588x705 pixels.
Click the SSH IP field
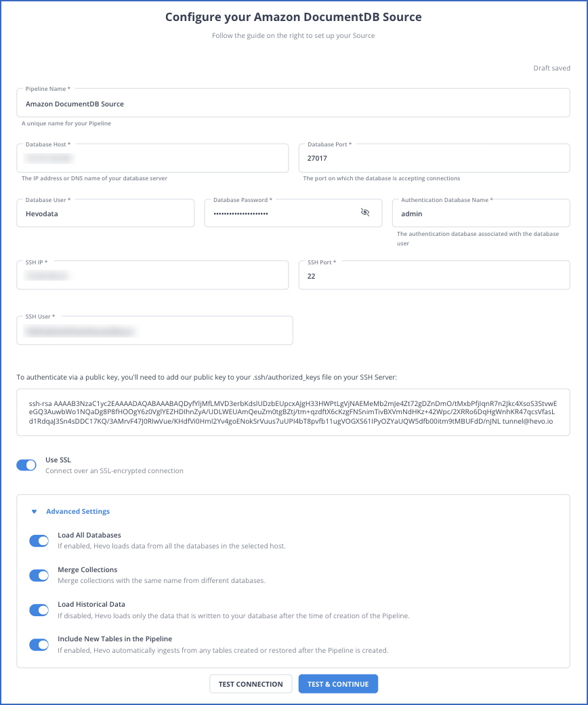coord(152,275)
